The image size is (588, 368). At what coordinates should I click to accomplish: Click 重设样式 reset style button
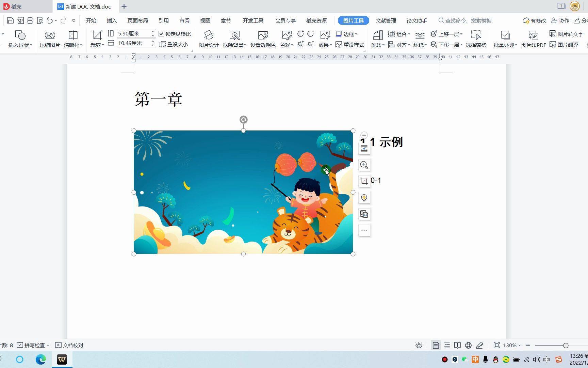[350, 45]
